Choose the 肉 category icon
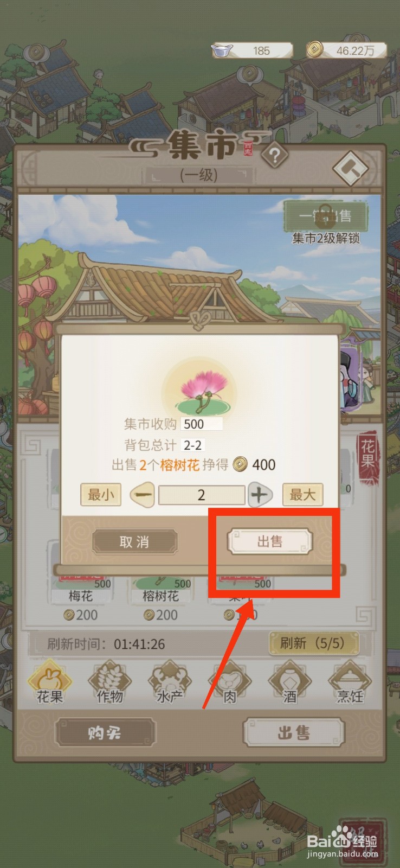The image size is (400, 868). tap(230, 682)
